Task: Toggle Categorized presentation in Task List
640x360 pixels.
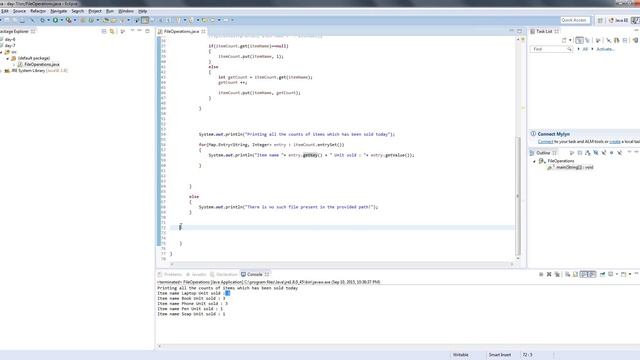Action: (579, 40)
